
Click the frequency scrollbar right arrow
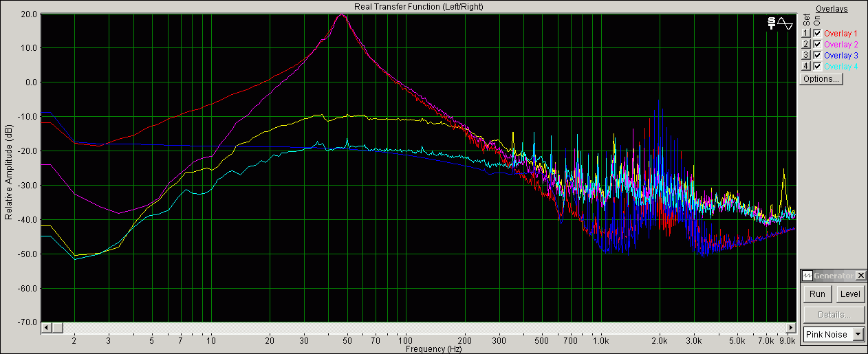point(790,327)
